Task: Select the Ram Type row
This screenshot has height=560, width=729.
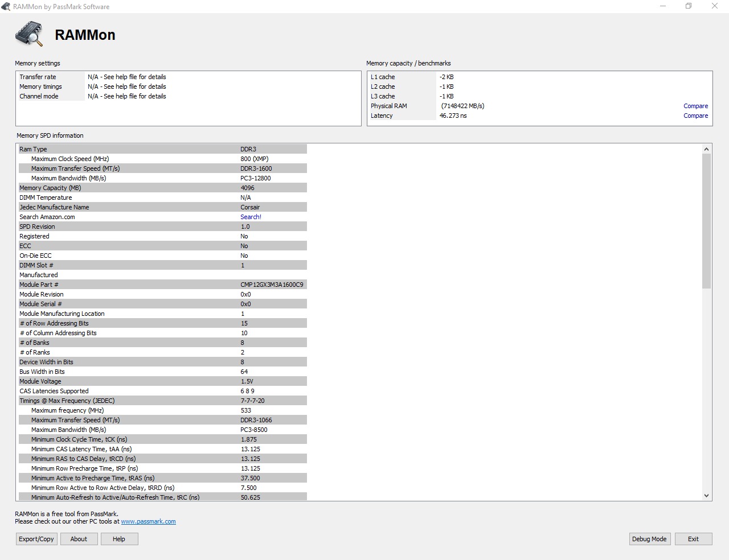Action: [163, 149]
